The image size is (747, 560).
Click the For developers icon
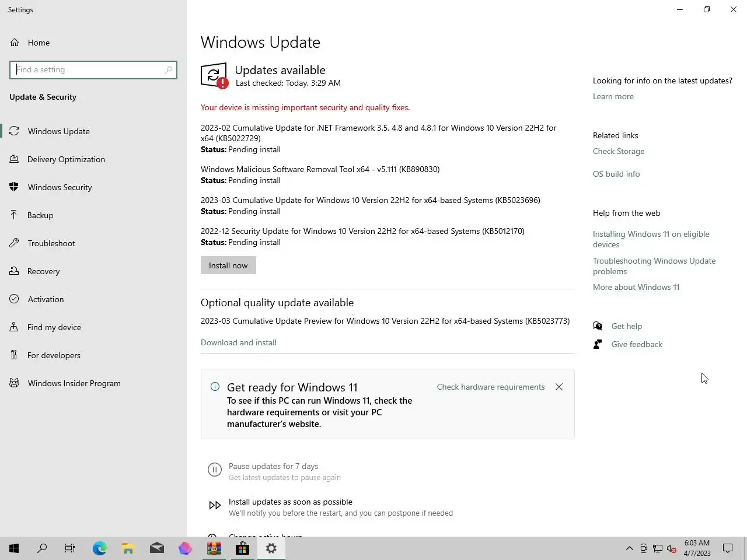[15, 355]
